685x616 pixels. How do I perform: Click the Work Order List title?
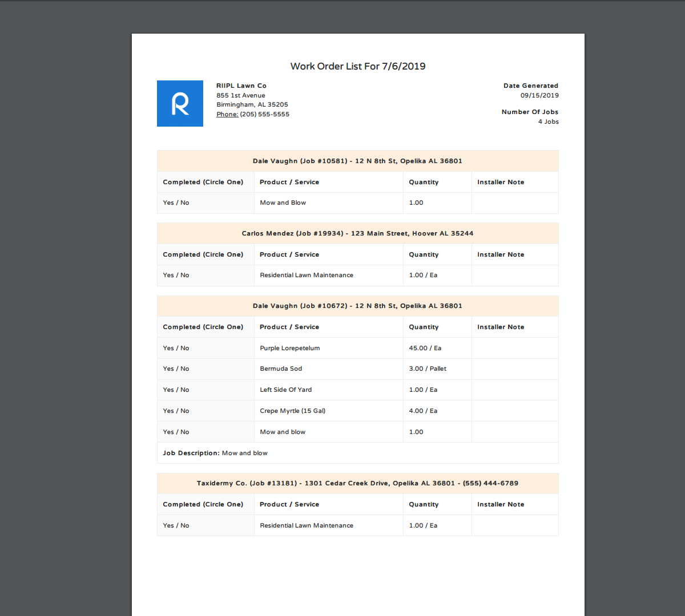(x=357, y=66)
